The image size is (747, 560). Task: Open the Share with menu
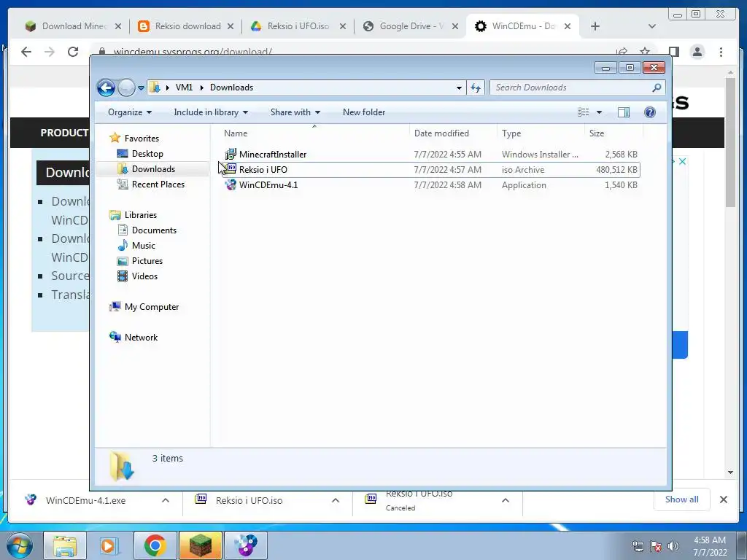tap(295, 112)
